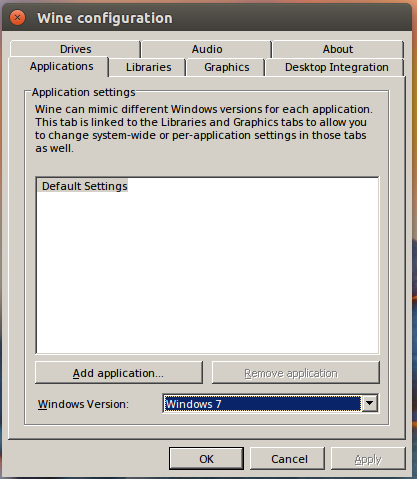Open the Graphics tab
Image resolution: width=417 pixels, height=479 pixels.
point(226,67)
